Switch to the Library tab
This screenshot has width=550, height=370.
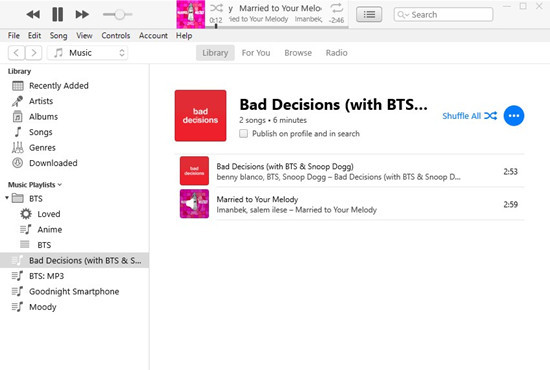215,53
